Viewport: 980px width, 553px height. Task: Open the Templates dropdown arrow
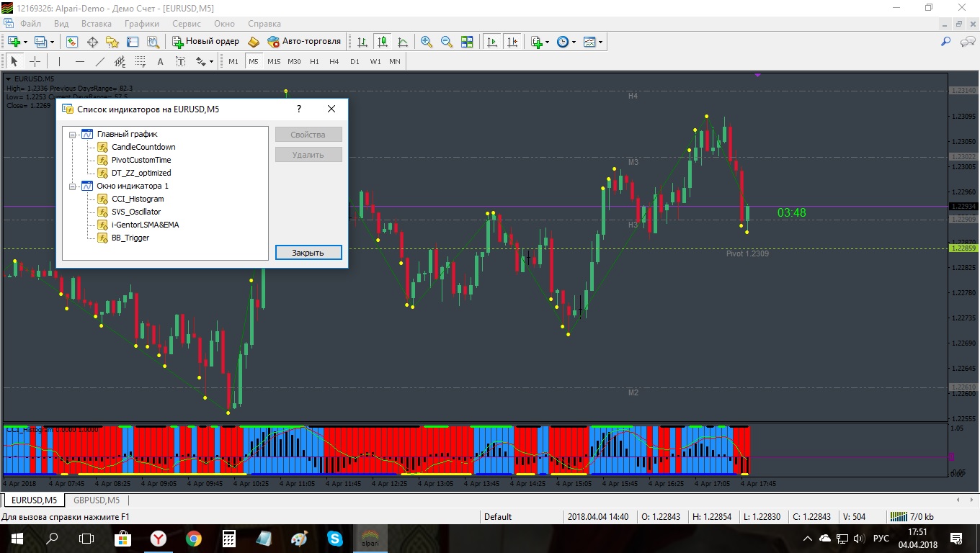coord(600,42)
